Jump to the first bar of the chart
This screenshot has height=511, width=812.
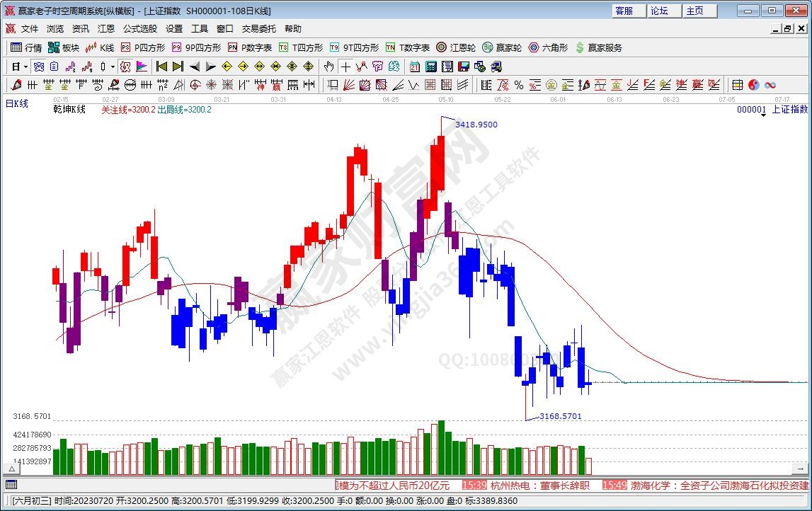click(161, 67)
